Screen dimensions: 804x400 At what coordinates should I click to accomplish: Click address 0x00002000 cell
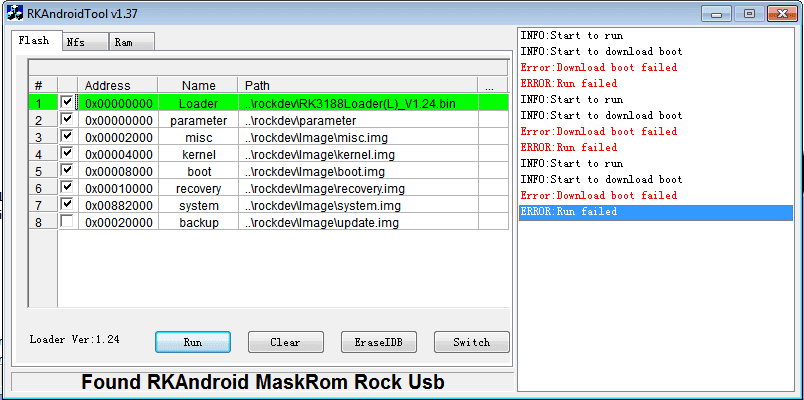click(x=118, y=137)
